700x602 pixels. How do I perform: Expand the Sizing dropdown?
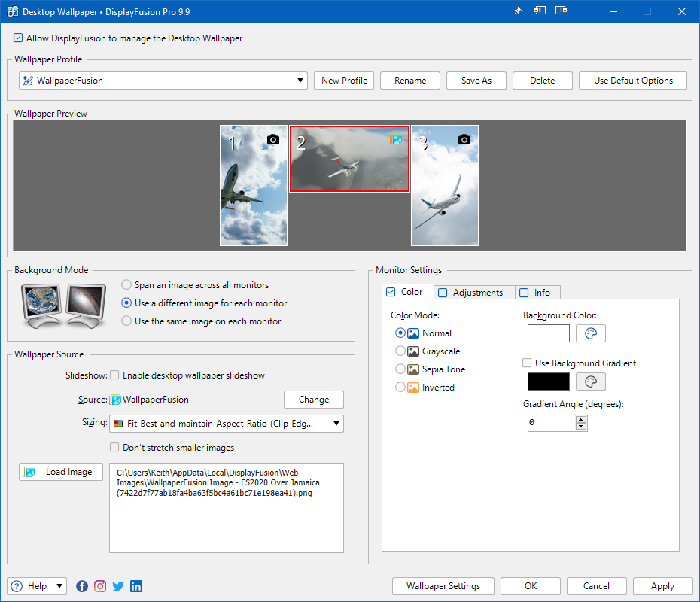pos(227,424)
